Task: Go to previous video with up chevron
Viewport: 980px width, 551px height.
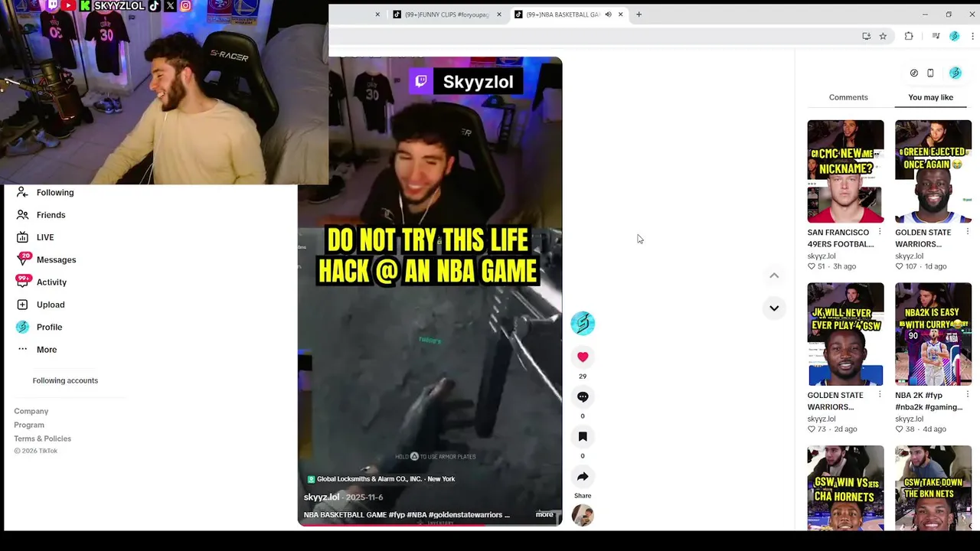Action: (774, 275)
